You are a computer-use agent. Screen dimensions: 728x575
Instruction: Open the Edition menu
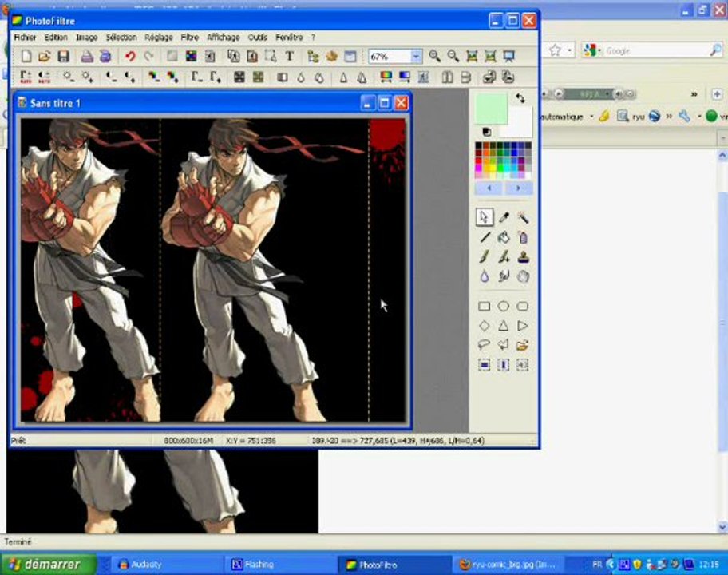point(56,38)
